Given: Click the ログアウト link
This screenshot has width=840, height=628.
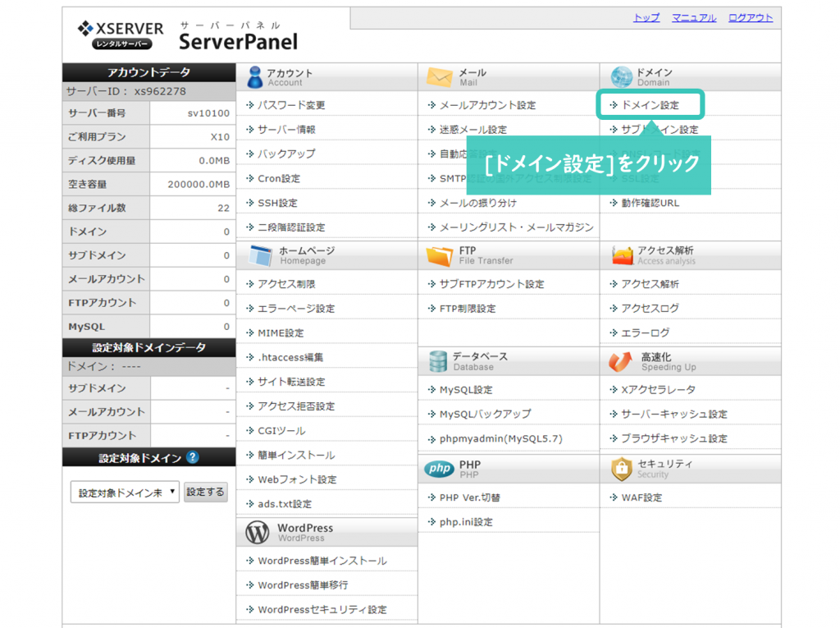Looking at the screenshot, I should click(x=751, y=18).
